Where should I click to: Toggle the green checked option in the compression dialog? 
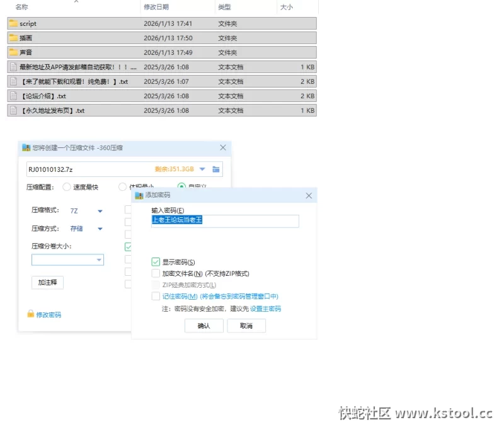pyautogui.click(x=128, y=247)
